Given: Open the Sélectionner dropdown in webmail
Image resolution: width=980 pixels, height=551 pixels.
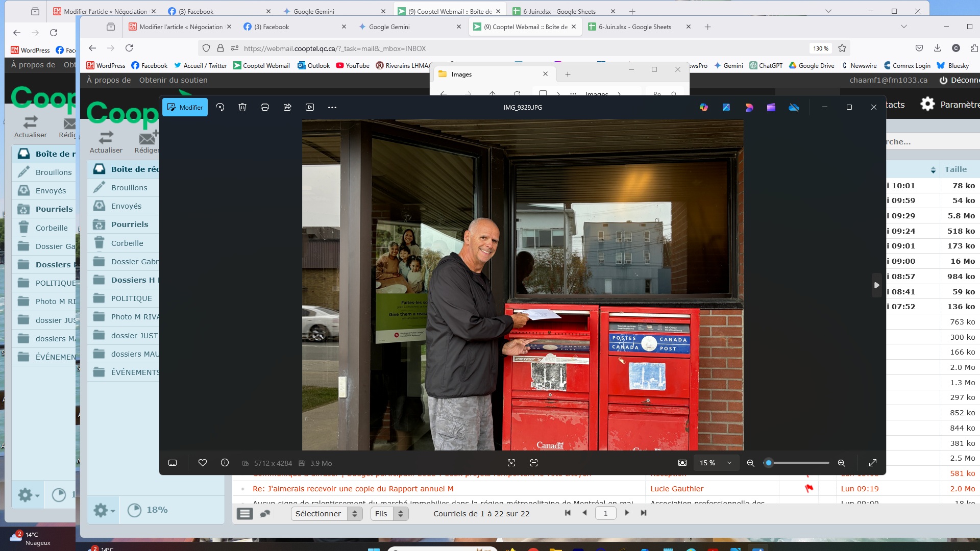Looking at the screenshot, I should point(326,514).
